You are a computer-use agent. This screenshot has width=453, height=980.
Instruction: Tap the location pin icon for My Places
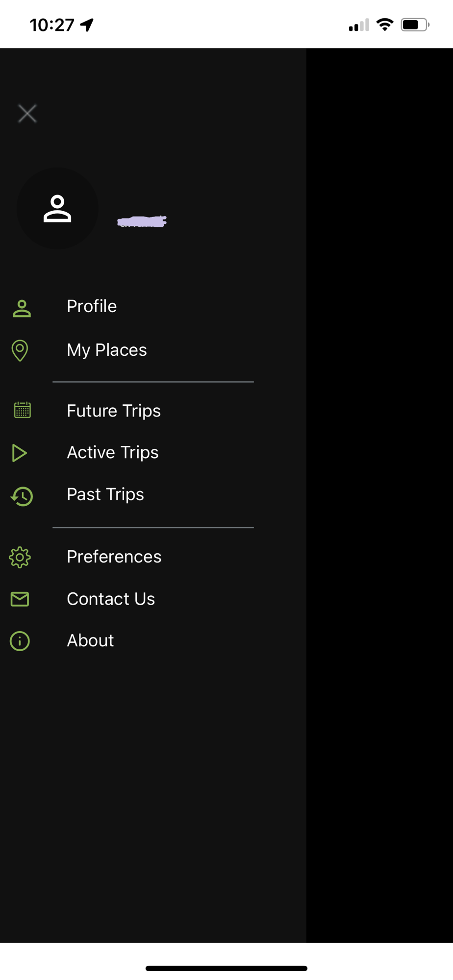(20, 350)
